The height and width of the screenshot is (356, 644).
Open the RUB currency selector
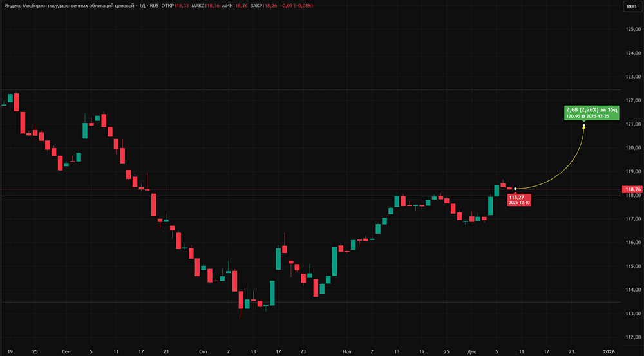click(x=632, y=6)
